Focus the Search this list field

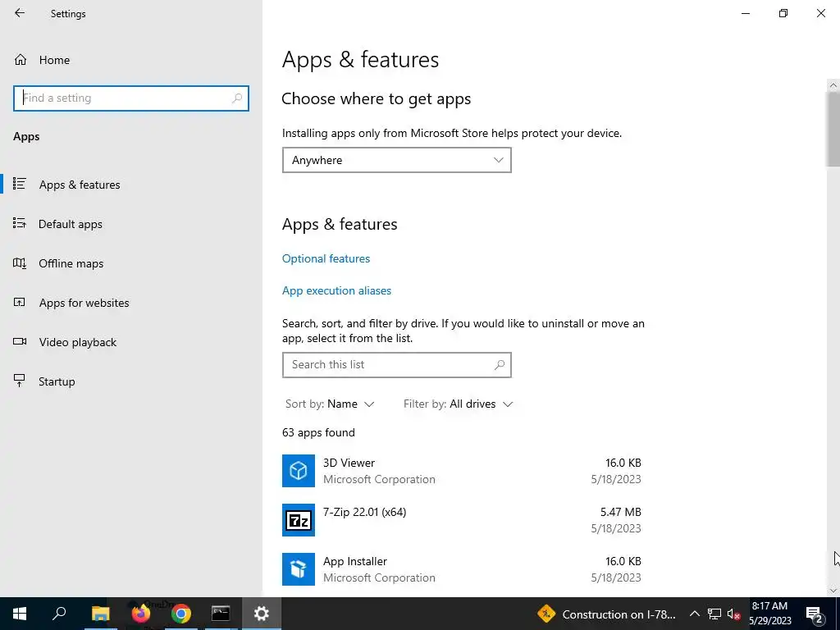396,365
